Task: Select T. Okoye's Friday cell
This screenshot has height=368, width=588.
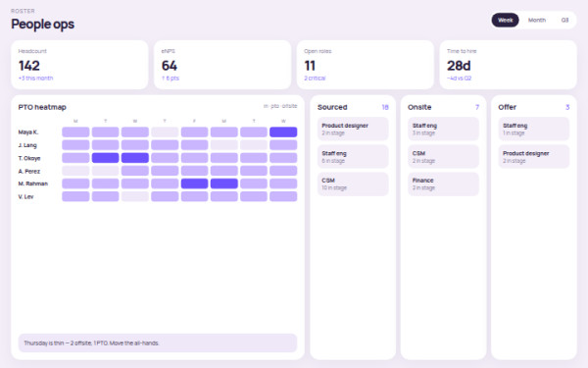Action: (x=194, y=158)
